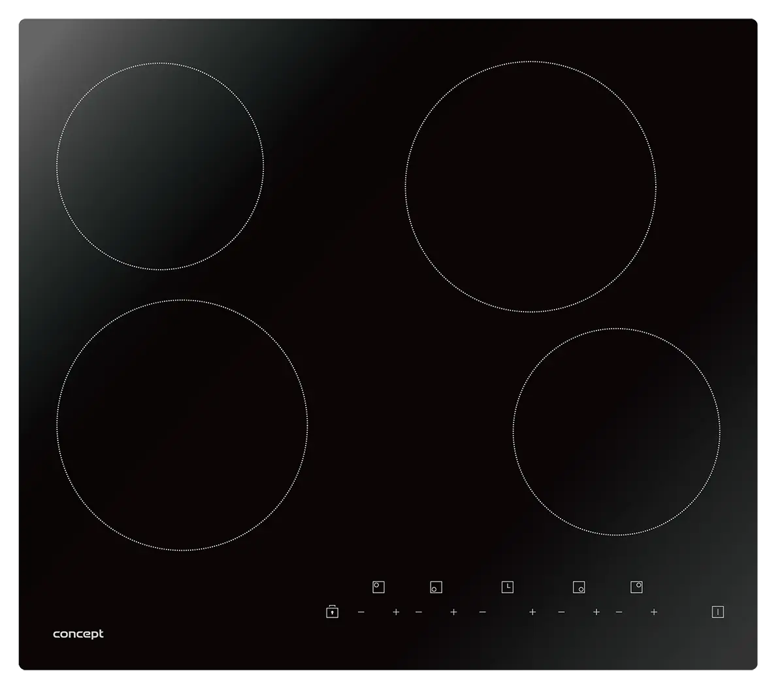This screenshot has width=784, height=688.
Task: Increase heat for bottom-left zone
Action: pyautogui.click(x=453, y=612)
